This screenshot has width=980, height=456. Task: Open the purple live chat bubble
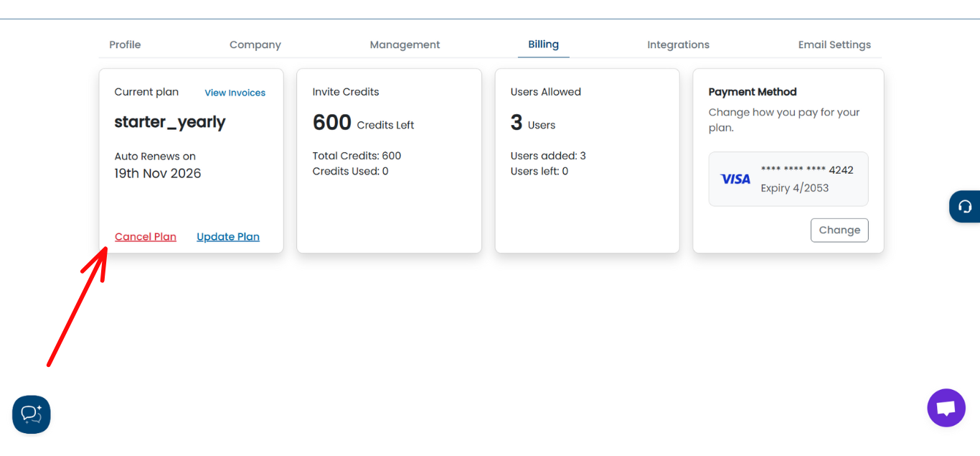tap(946, 408)
